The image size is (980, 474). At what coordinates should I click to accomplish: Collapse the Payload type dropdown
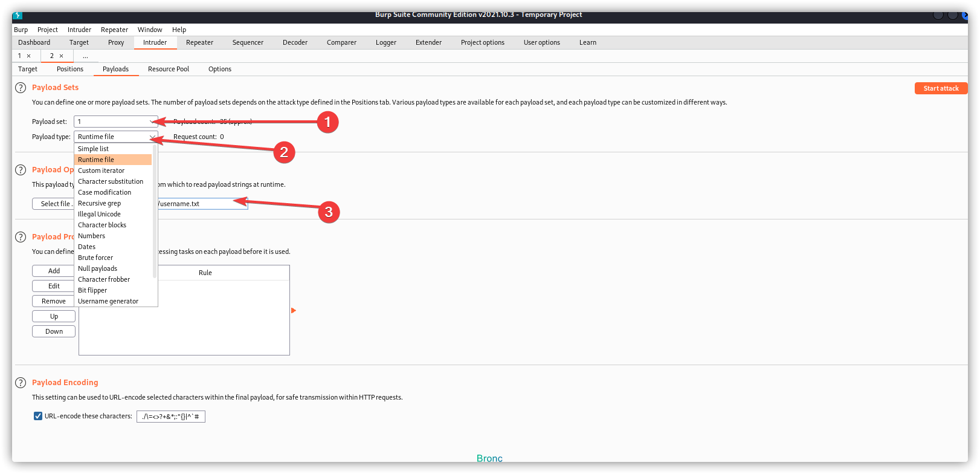point(116,137)
